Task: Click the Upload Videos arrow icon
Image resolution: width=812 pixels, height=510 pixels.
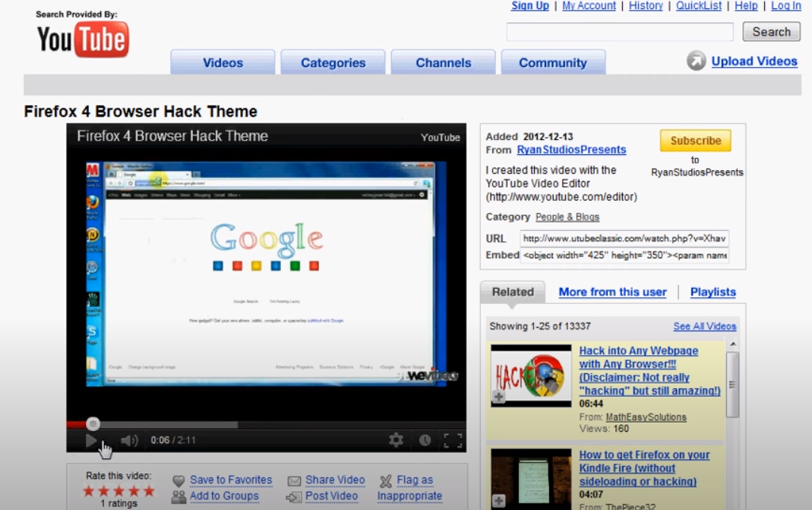Action: [697, 62]
